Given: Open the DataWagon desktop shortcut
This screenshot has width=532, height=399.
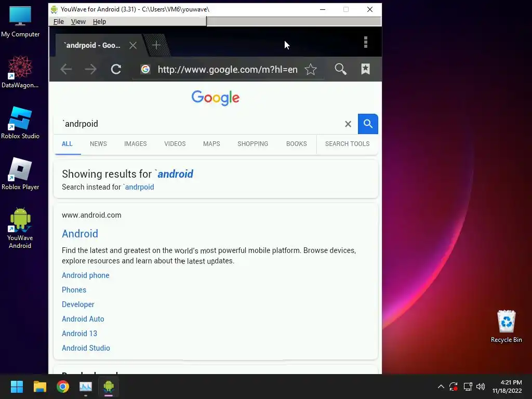Looking at the screenshot, I should tap(20, 72).
